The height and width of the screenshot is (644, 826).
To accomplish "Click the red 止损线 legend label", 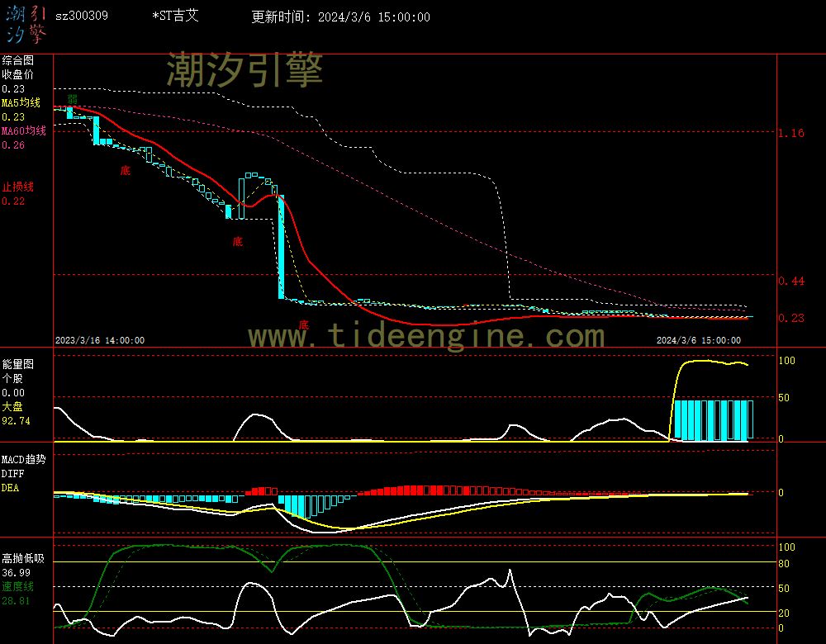I will pyautogui.click(x=17, y=187).
